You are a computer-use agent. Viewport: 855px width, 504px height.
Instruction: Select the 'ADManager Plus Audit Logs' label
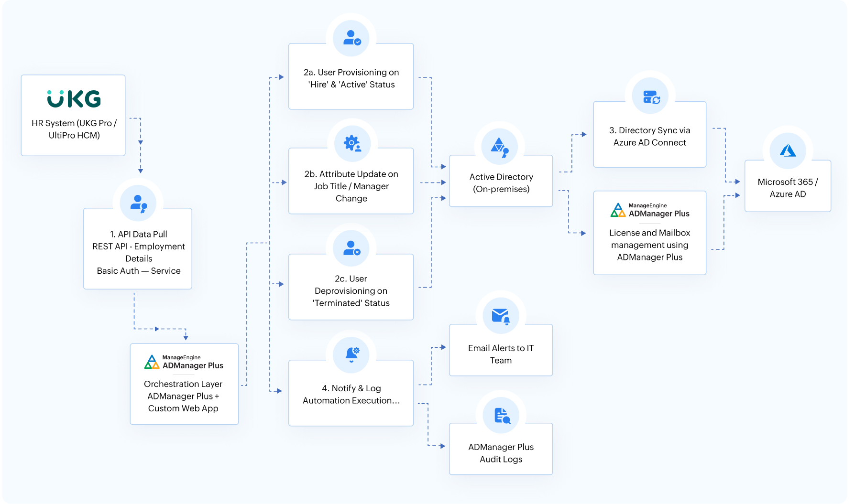(501, 453)
